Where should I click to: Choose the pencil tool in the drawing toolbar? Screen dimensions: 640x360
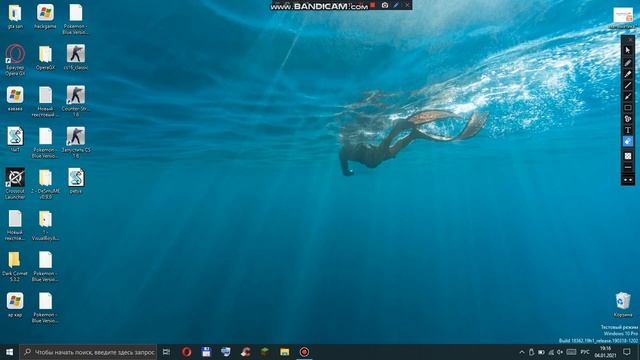tap(628, 63)
